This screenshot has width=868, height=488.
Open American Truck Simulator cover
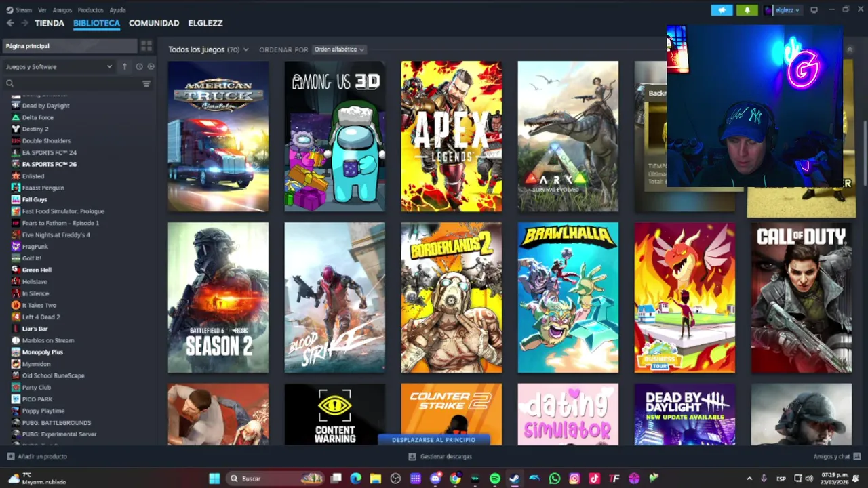[218, 137]
